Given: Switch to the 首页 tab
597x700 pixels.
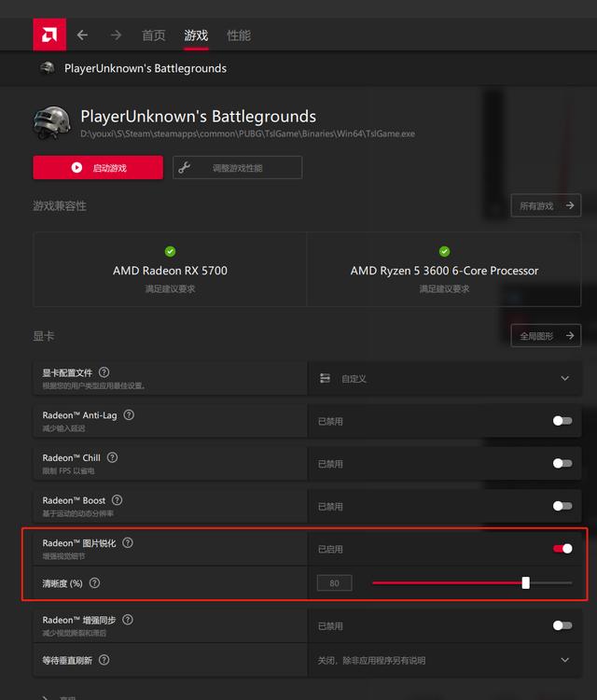Looking at the screenshot, I should [x=153, y=35].
